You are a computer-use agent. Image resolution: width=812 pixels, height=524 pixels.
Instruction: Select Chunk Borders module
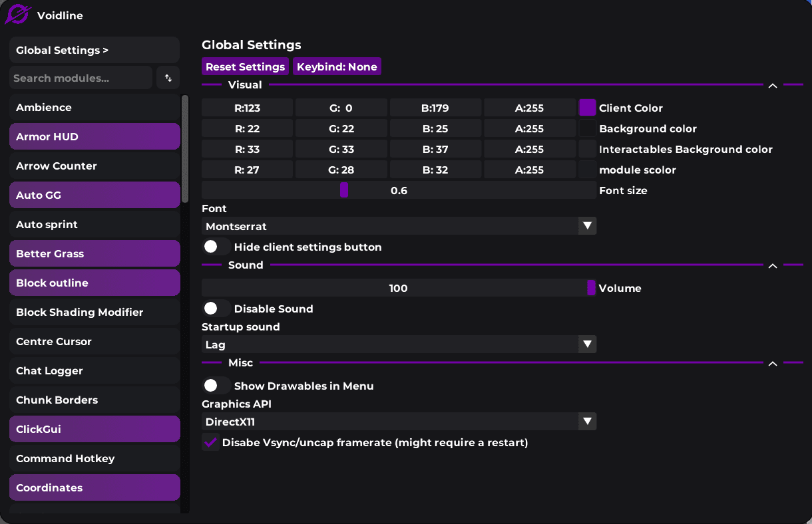95,400
